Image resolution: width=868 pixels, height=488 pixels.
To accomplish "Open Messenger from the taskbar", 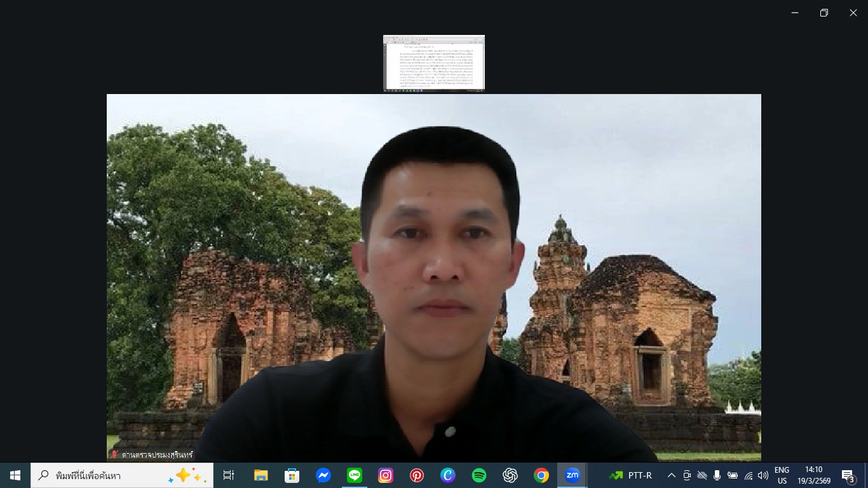I will pos(323,475).
